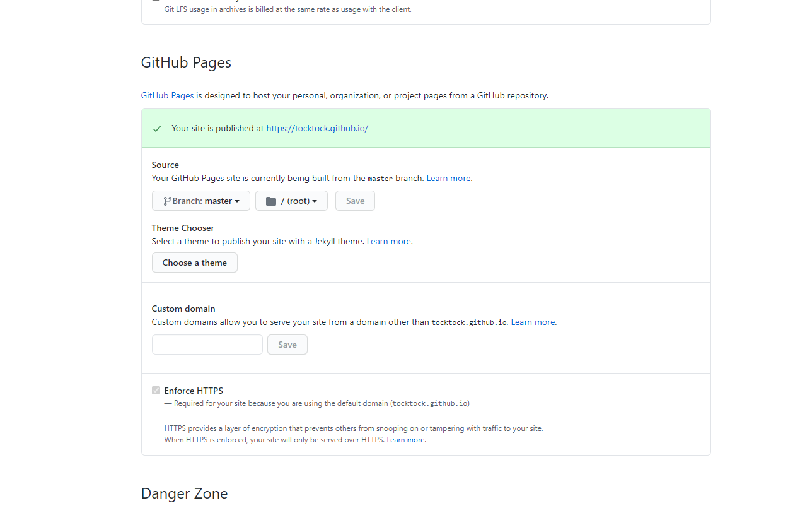Open the / (root) folder dropdown
The image size is (812, 508).
pos(291,201)
